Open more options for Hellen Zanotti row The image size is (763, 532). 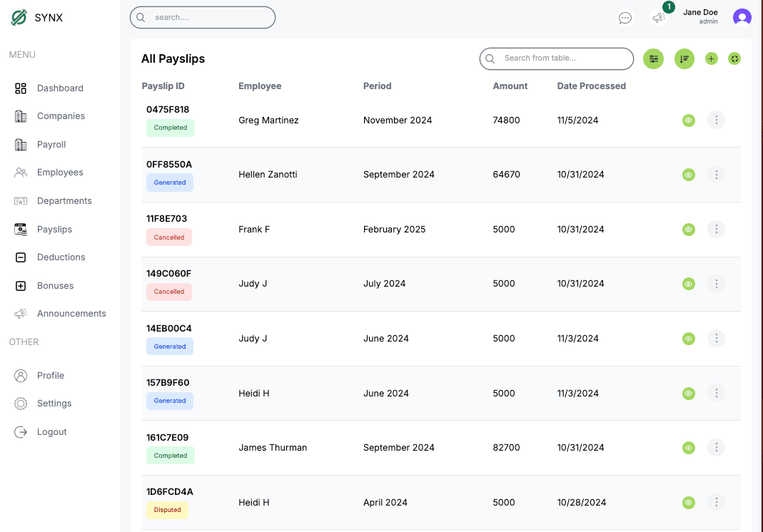[716, 175]
